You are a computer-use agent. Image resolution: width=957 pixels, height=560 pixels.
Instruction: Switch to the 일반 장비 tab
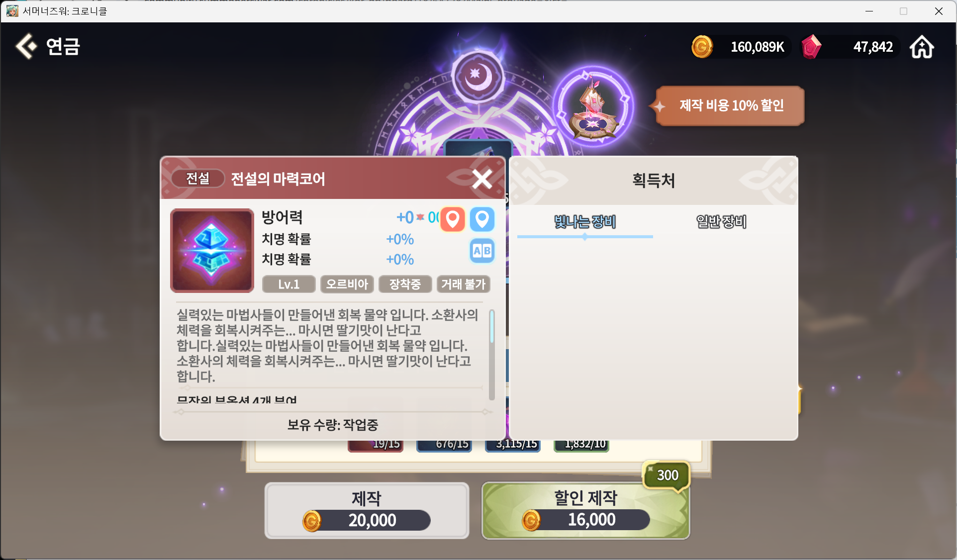[721, 222]
